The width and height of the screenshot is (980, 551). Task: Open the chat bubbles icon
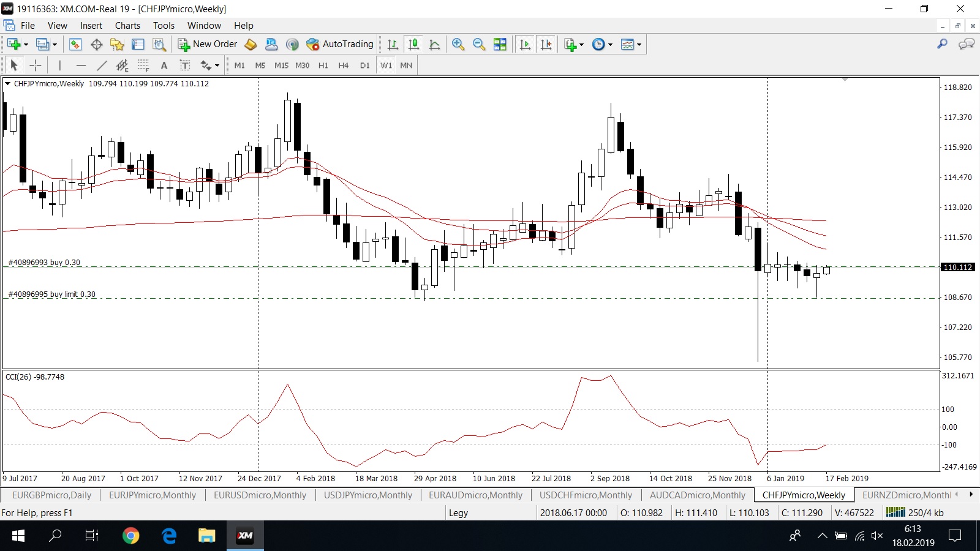click(x=967, y=44)
